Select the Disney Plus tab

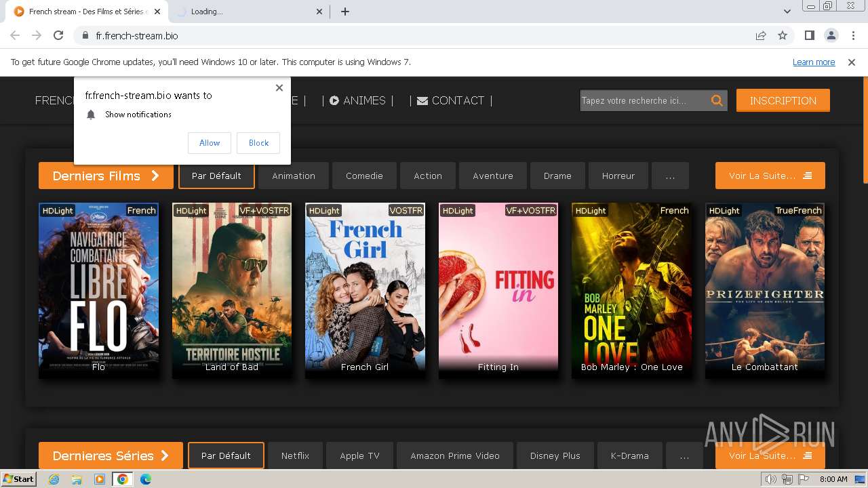coord(555,455)
